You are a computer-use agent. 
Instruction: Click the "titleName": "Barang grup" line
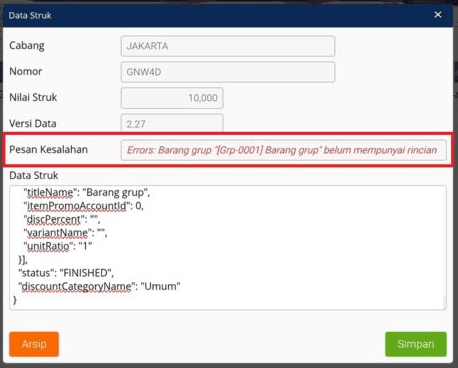(x=87, y=193)
